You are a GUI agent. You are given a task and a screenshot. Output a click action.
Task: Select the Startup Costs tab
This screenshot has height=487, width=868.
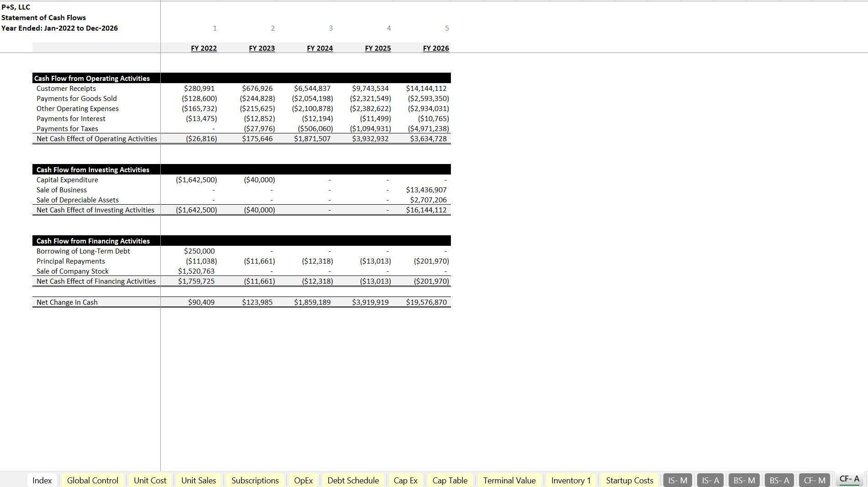(630, 480)
